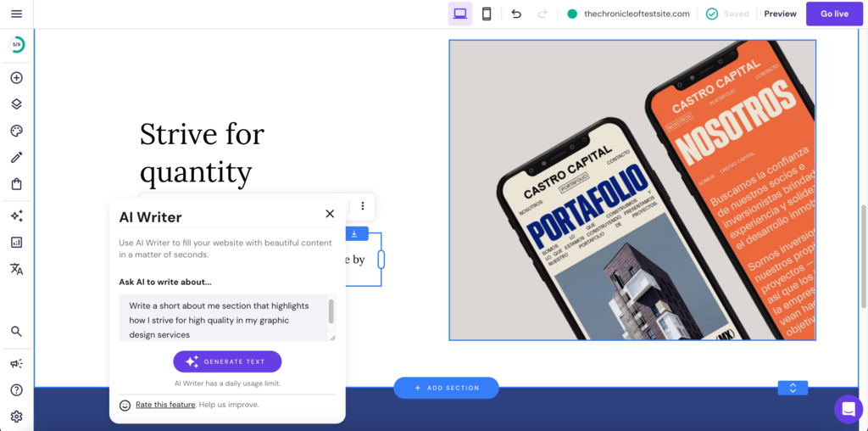The image size is (868, 431).
Task: Click the Add Section button
Action: pyautogui.click(x=446, y=388)
